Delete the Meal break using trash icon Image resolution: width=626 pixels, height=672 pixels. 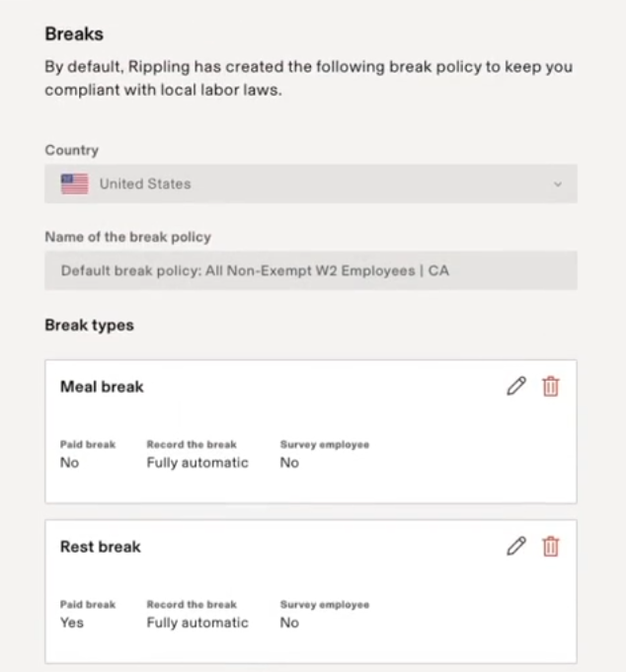(x=550, y=387)
